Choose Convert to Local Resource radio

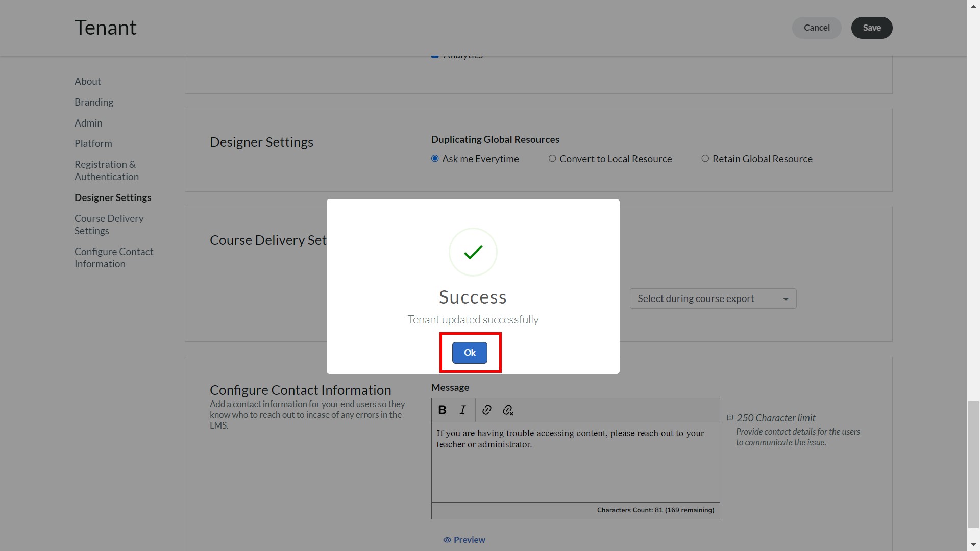tap(552, 159)
